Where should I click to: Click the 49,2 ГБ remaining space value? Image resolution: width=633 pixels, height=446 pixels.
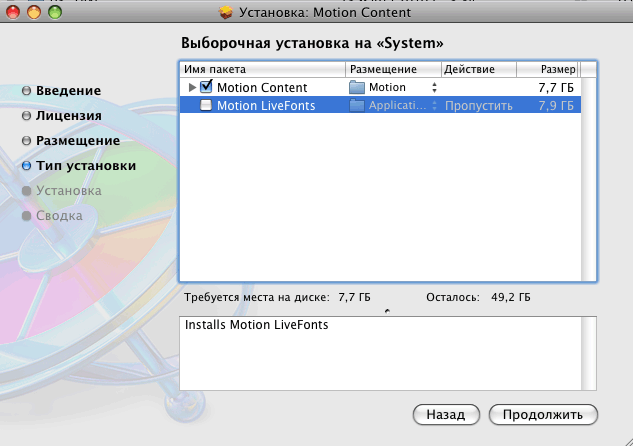[x=511, y=297]
